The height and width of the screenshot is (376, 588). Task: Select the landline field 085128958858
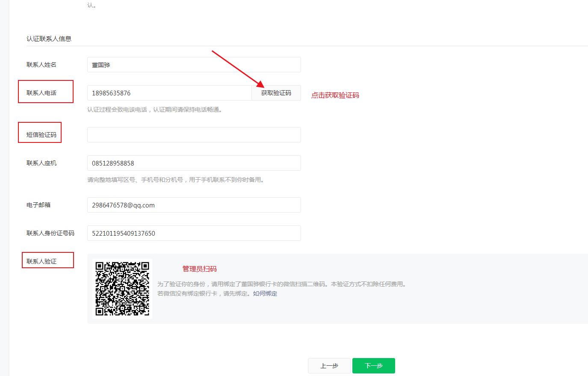194,163
